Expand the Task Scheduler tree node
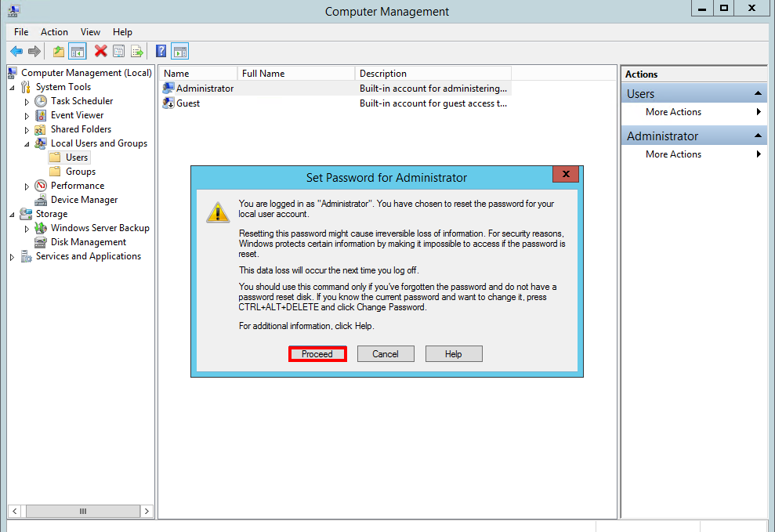This screenshot has width=775, height=532. [27, 102]
